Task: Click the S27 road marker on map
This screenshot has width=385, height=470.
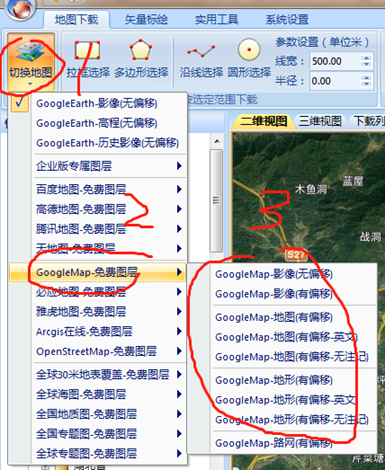Action: (x=295, y=255)
